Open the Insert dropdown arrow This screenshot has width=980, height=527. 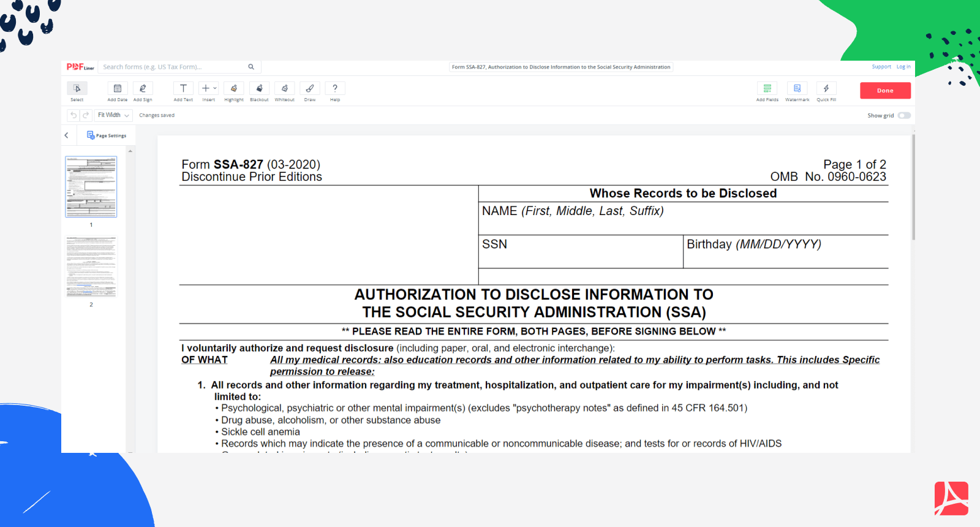coord(215,88)
